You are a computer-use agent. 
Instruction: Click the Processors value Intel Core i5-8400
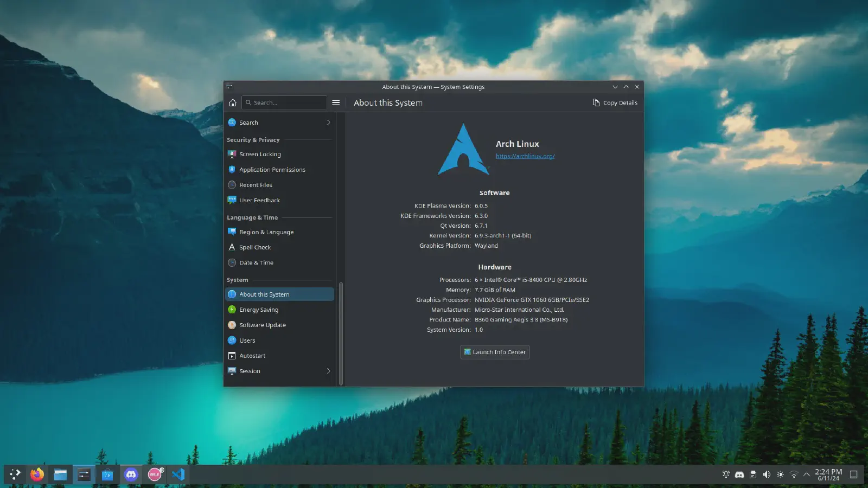click(x=531, y=280)
